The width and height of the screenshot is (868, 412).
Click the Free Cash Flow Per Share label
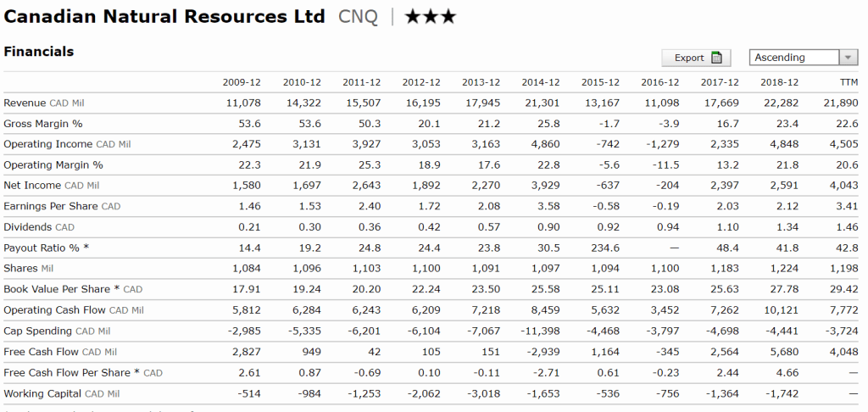point(83,373)
